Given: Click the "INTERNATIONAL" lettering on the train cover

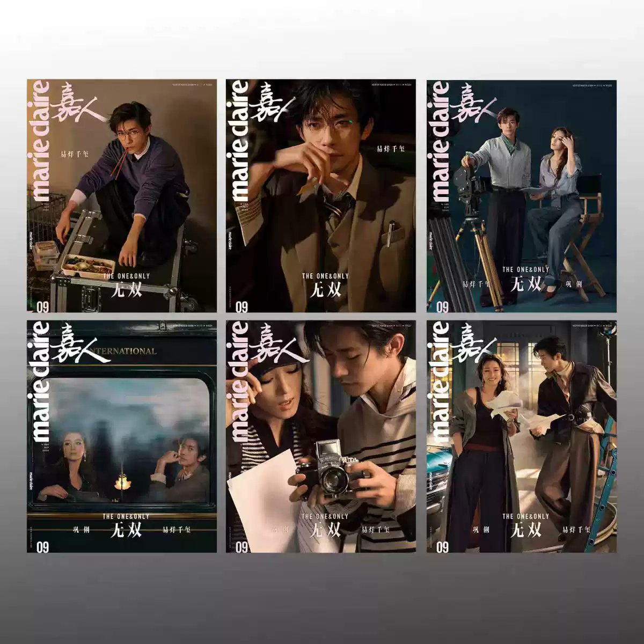Looking at the screenshot, I should click(x=125, y=351).
